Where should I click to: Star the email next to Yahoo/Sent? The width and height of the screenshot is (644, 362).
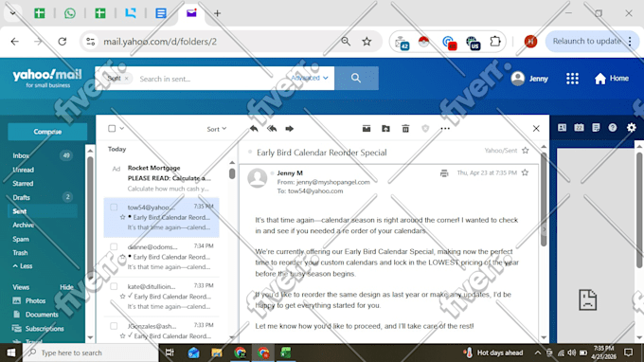pos(526,151)
